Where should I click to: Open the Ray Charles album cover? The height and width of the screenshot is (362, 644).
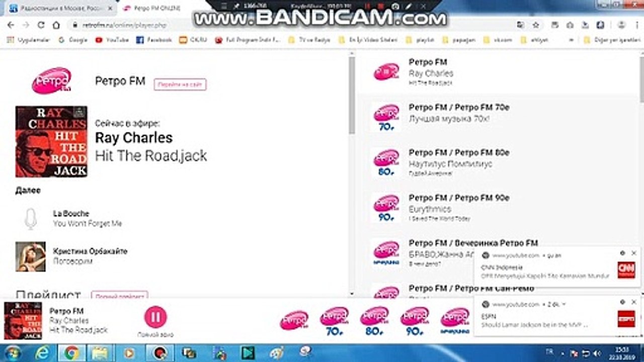click(51, 141)
